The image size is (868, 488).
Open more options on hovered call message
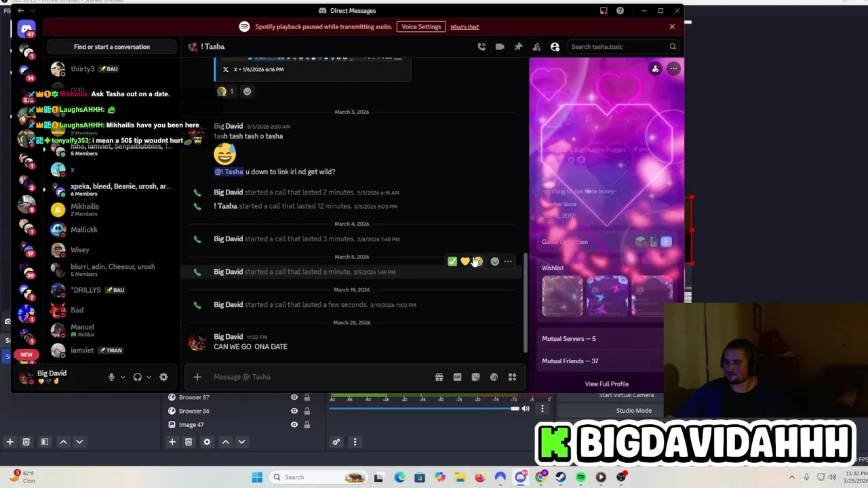click(x=508, y=262)
